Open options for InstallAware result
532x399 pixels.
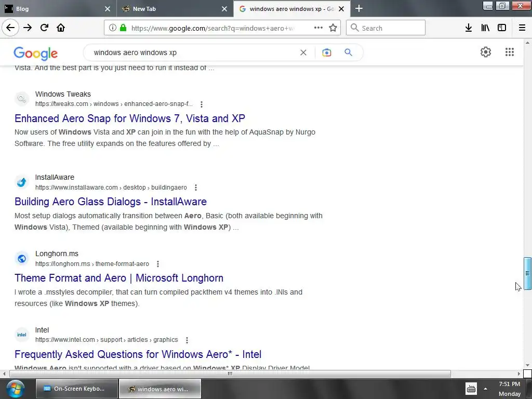196,187
